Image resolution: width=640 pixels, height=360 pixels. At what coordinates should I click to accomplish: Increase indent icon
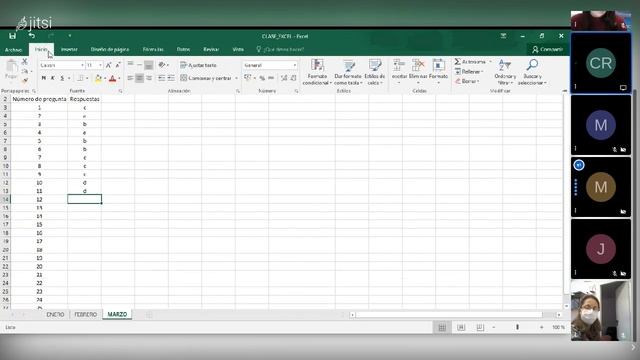click(x=171, y=78)
